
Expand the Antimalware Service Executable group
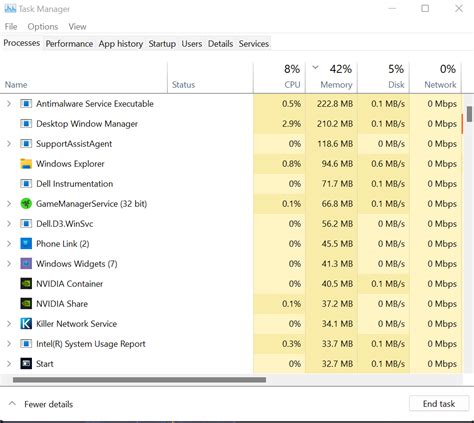pos(9,104)
